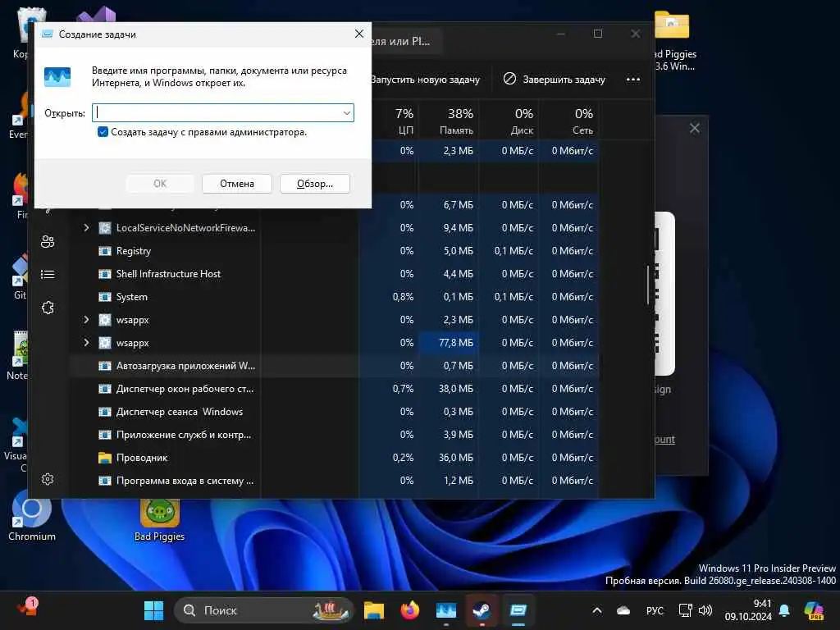Click the 38,0 МБ memory cell
Viewport: 840px width, 630px height.
(449, 388)
